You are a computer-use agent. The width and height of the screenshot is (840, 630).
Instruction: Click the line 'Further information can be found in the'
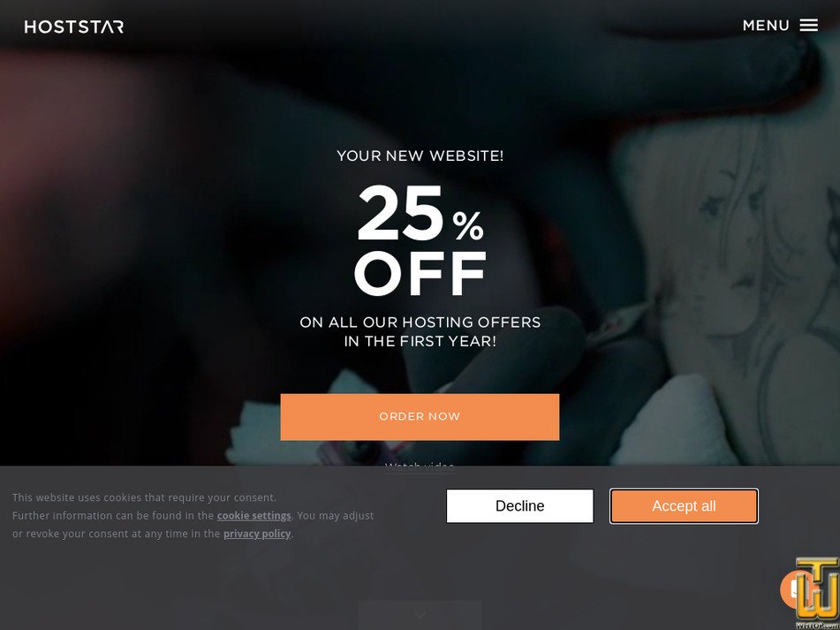tap(113, 515)
